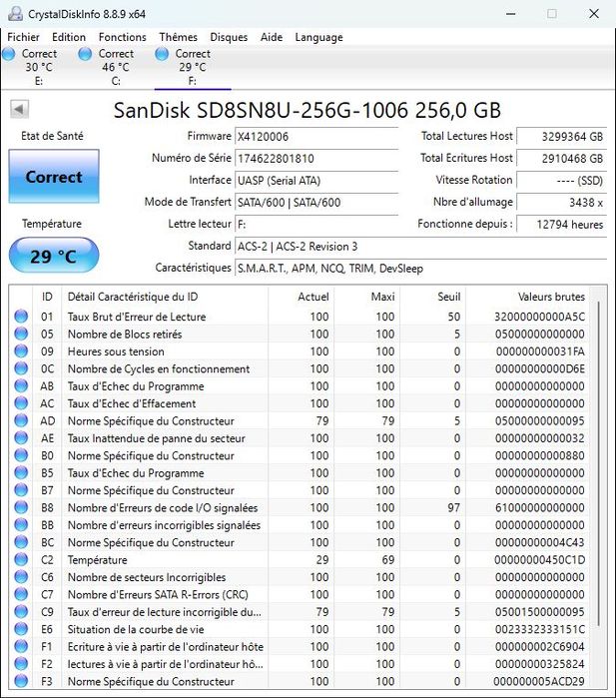Screen dimensions: 616x698
Task: Select raw value 0000000450C1D
Action: [x=539, y=559]
